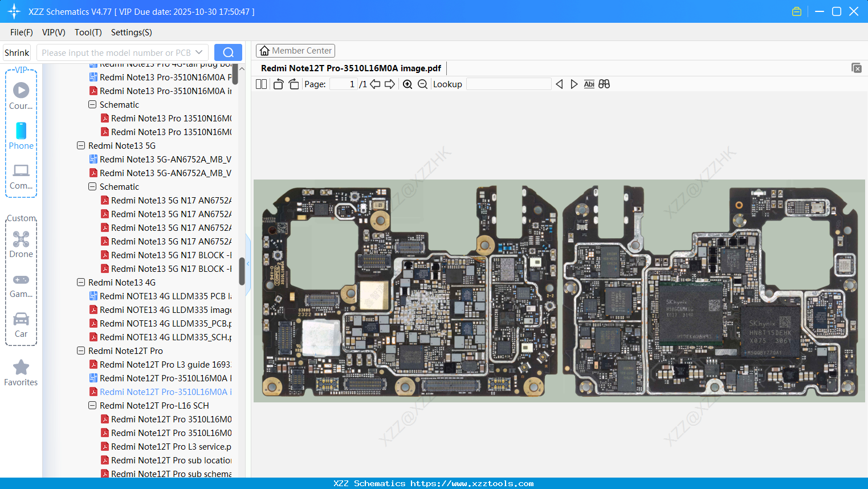Collapse the Redmi Note13 5G tree node
Image resolution: width=868 pixels, height=489 pixels.
(80, 145)
